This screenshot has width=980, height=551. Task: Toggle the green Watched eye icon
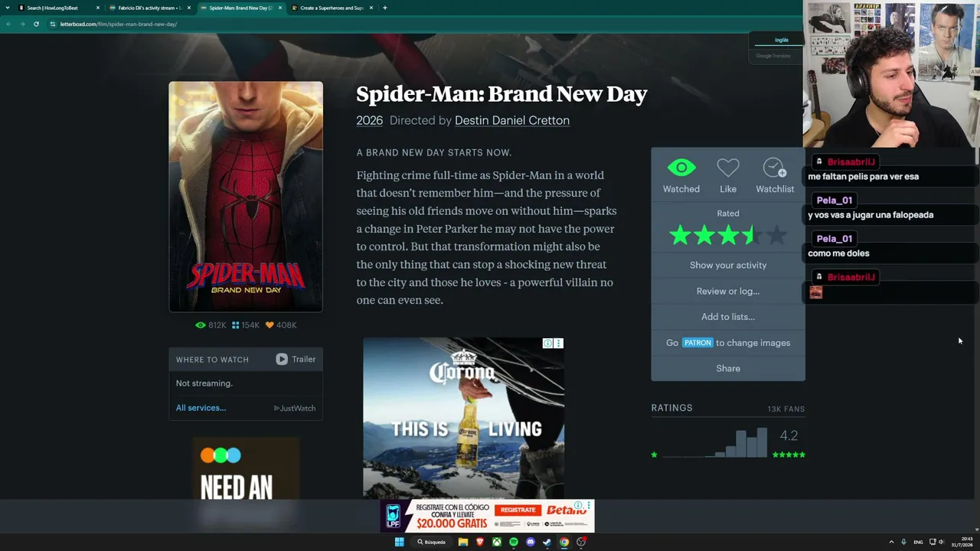point(681,168)
